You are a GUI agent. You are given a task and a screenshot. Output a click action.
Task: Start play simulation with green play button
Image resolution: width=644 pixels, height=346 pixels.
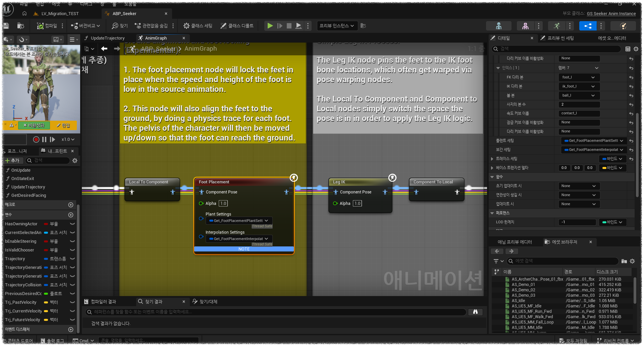tap(270, 26)
